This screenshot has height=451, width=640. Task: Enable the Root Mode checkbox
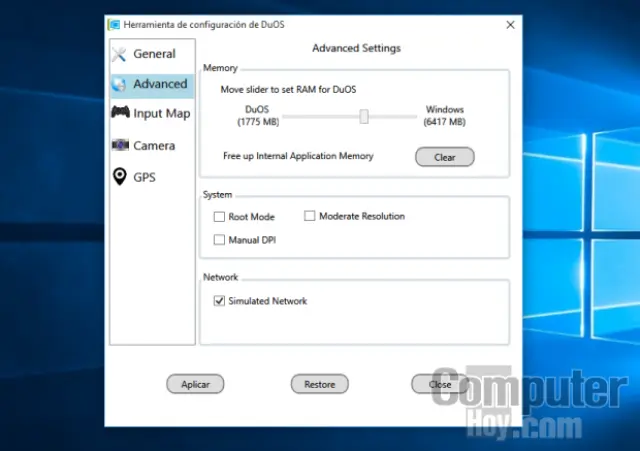coord(219,217)
